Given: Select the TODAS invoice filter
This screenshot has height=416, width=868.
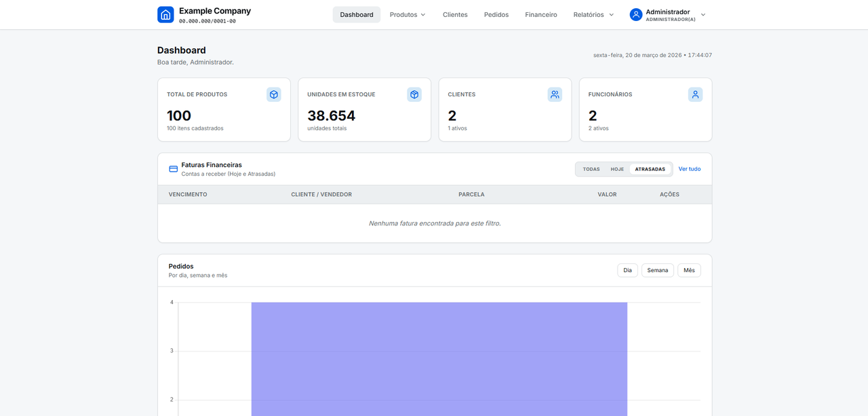Looking at the screenshot, I should 591,169.
